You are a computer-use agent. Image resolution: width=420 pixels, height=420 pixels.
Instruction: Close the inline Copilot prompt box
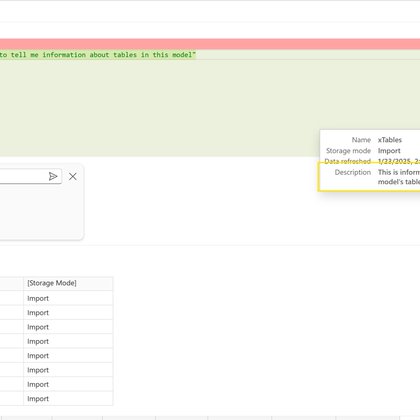[73, 176]
